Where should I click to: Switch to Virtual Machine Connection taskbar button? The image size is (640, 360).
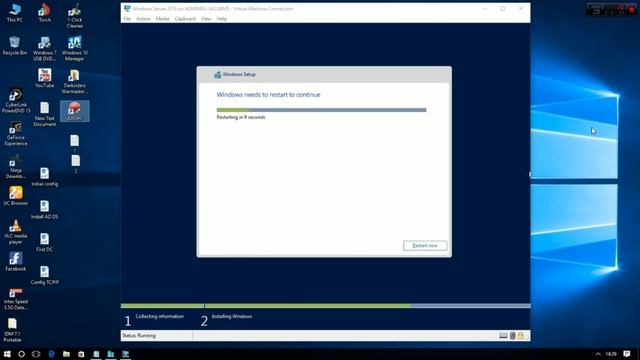point(126,354)
